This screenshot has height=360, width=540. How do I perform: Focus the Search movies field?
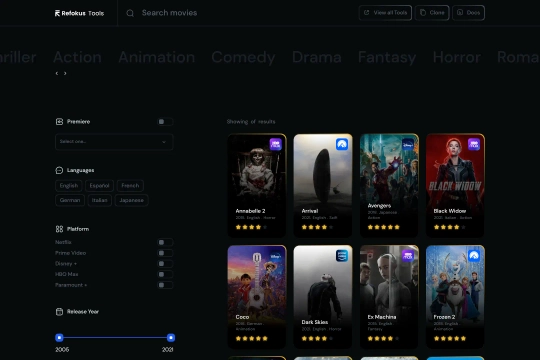pyautogui.click(x=169, y=13)
